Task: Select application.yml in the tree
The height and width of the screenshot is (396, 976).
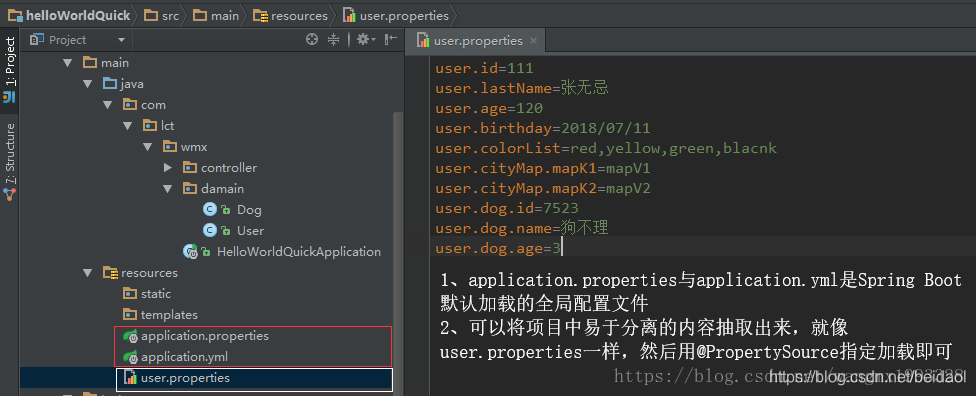Action: tap(184, 357)
